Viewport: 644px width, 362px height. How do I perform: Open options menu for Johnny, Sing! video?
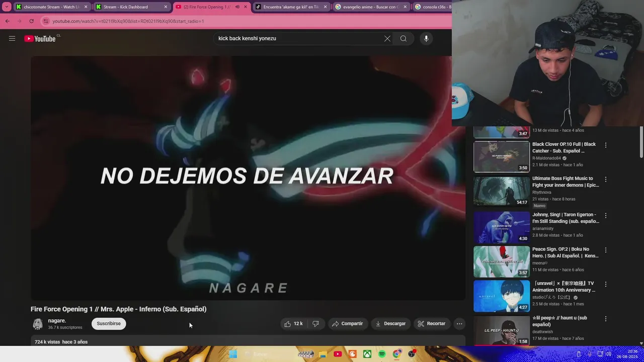click(606, 215)
